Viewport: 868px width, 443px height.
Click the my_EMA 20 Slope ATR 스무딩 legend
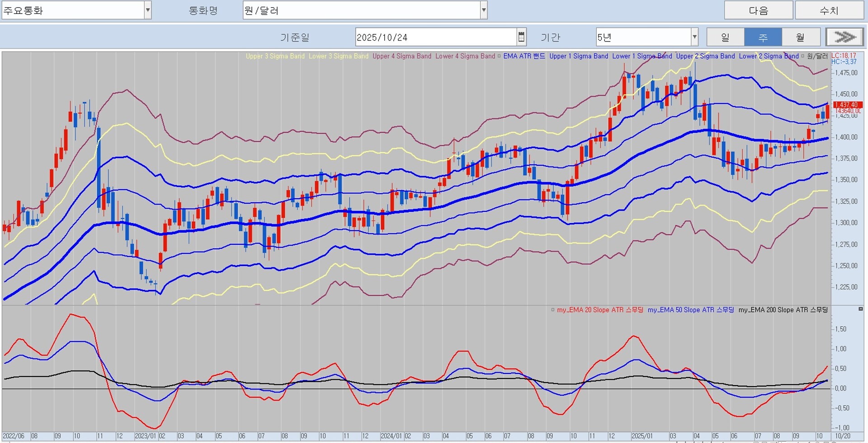point(600,310)
